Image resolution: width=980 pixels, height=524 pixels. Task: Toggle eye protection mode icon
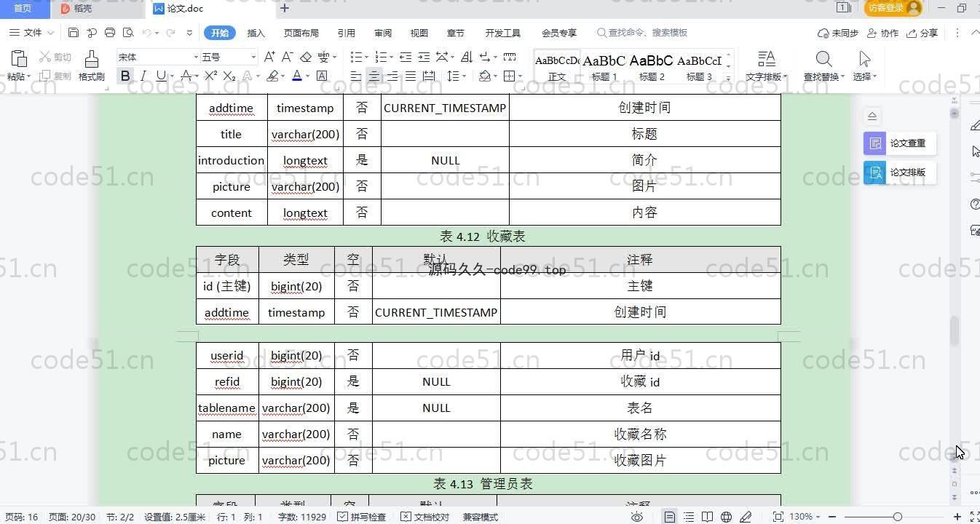[x=637, y=517]
